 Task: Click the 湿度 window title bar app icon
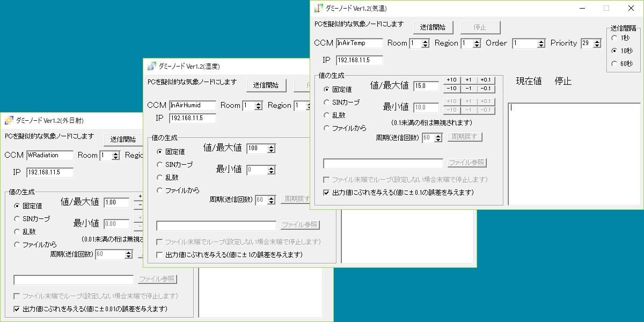(152, 66)
